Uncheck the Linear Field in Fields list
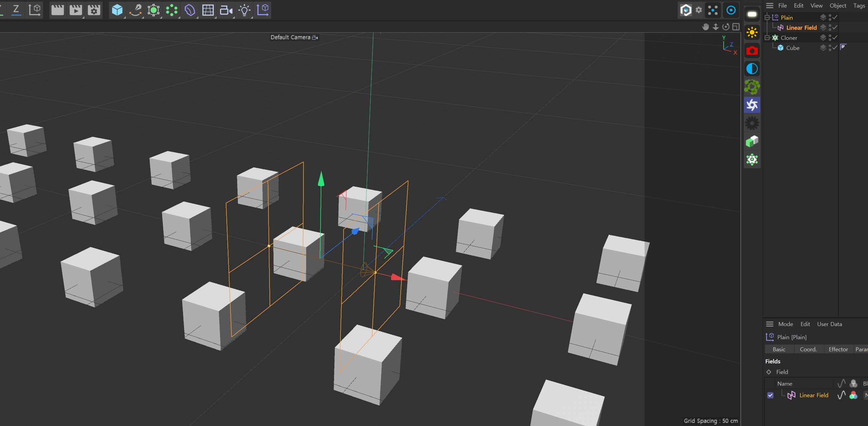868x426 pixels. pos(770,395)
